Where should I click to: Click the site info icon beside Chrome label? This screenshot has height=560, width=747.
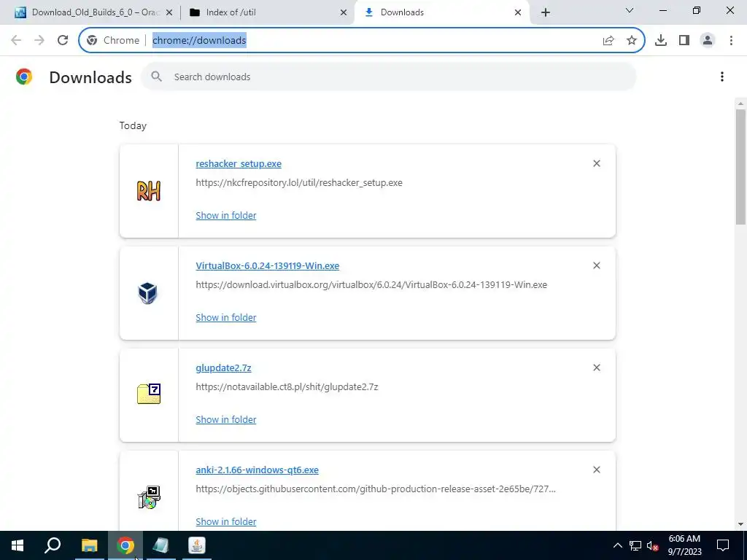[x=92, y=41]
